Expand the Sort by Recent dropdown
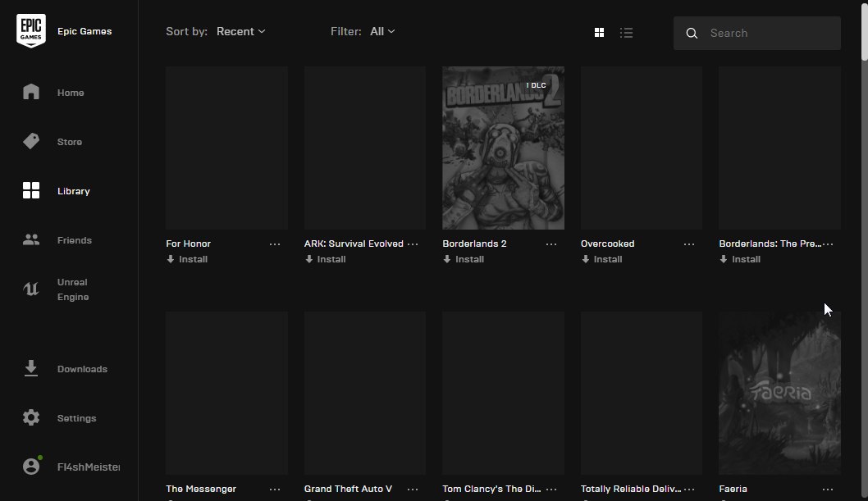The image size is (868, 501). click(x=241, y=31)
